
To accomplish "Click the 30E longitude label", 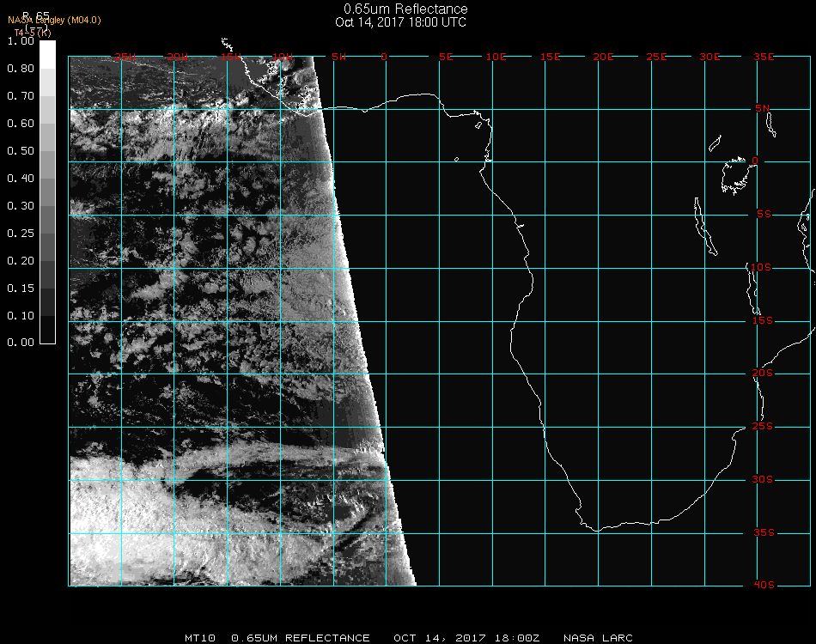I will (x=709, y=57).
